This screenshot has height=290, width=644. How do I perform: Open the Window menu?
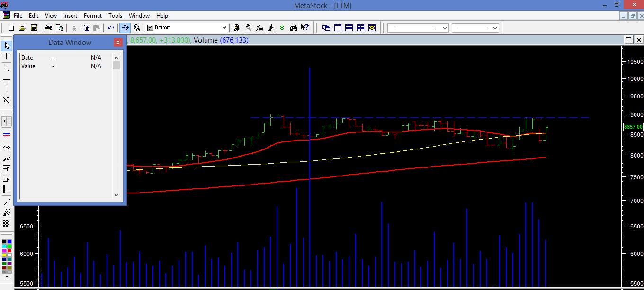pyautogui.click(x=139, y=16)
